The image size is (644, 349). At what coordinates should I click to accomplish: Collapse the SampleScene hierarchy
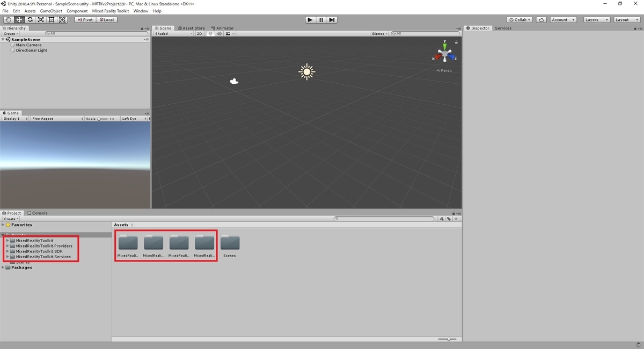[x=3, y=40]
